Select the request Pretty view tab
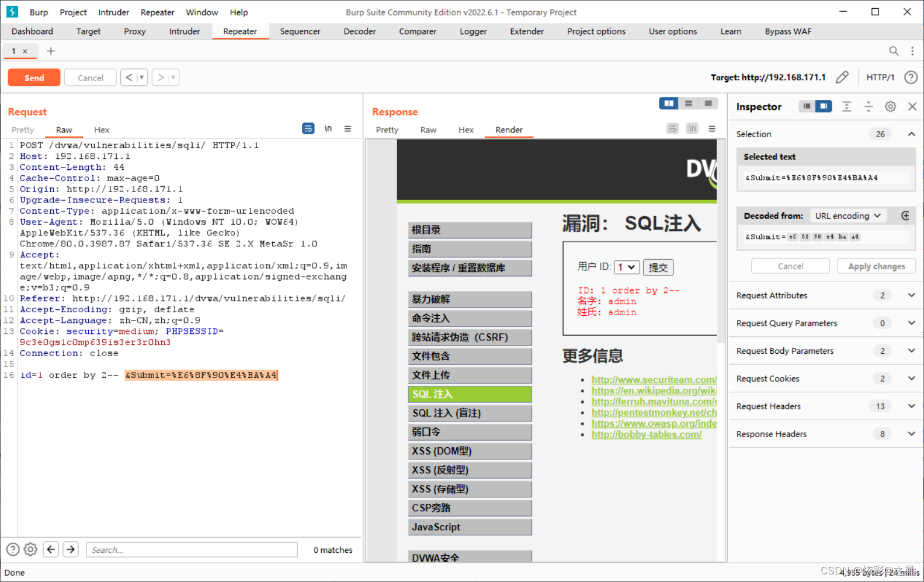Screen dimensions: 924x582 pos(23,130)
